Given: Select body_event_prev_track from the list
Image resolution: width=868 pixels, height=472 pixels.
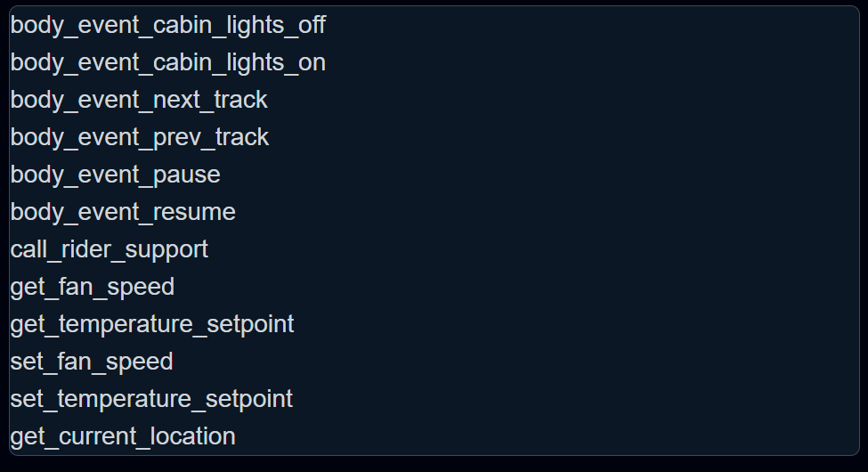Looking at the screenshot, I should coord(140,137).
